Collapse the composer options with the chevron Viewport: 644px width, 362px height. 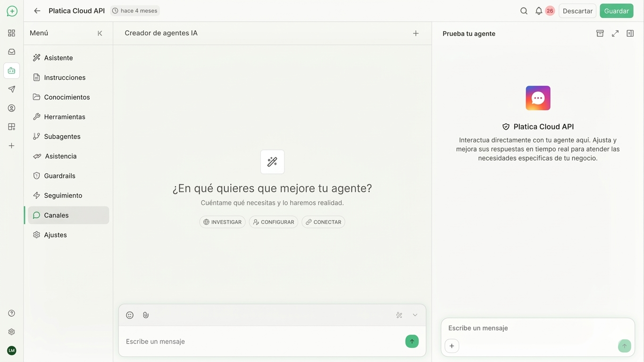413,314
